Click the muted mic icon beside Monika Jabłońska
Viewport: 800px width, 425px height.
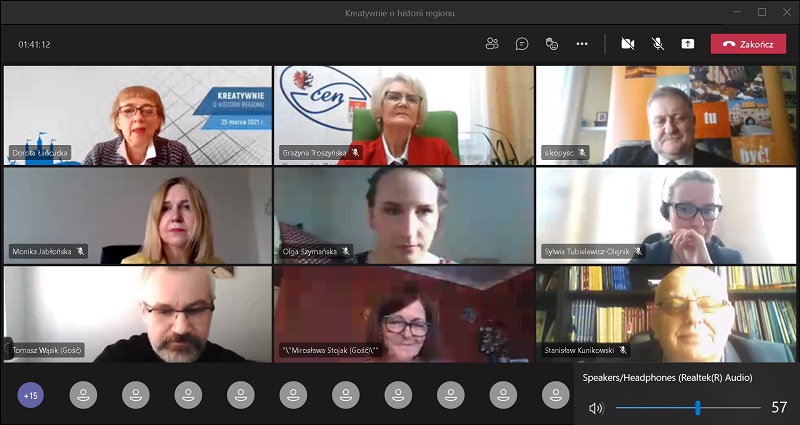coord(80,251)
